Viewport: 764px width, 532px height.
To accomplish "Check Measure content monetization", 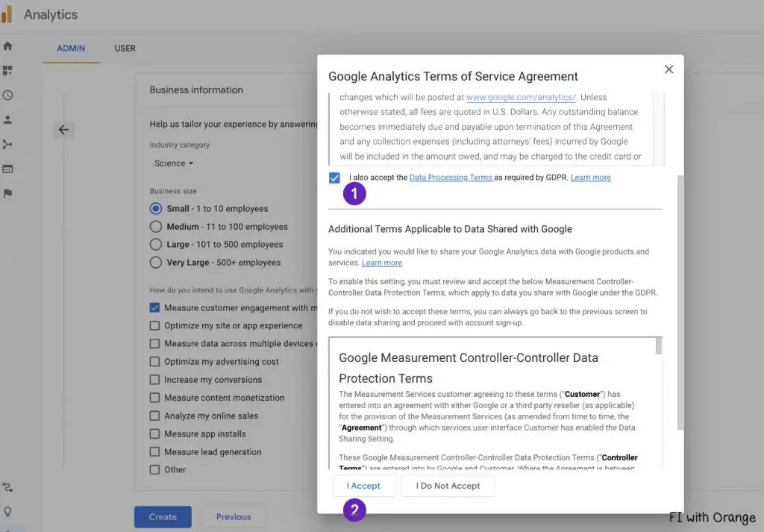I will pos(154,398).
